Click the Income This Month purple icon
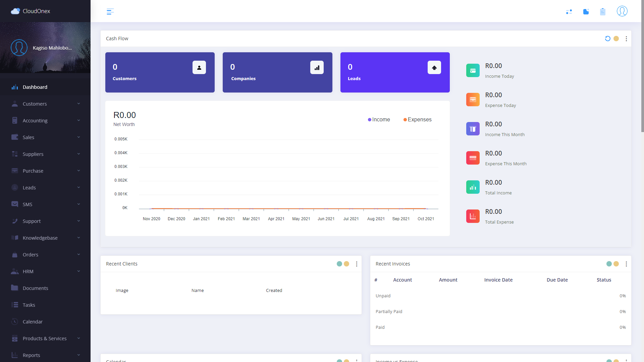 [x=473, y=129]
